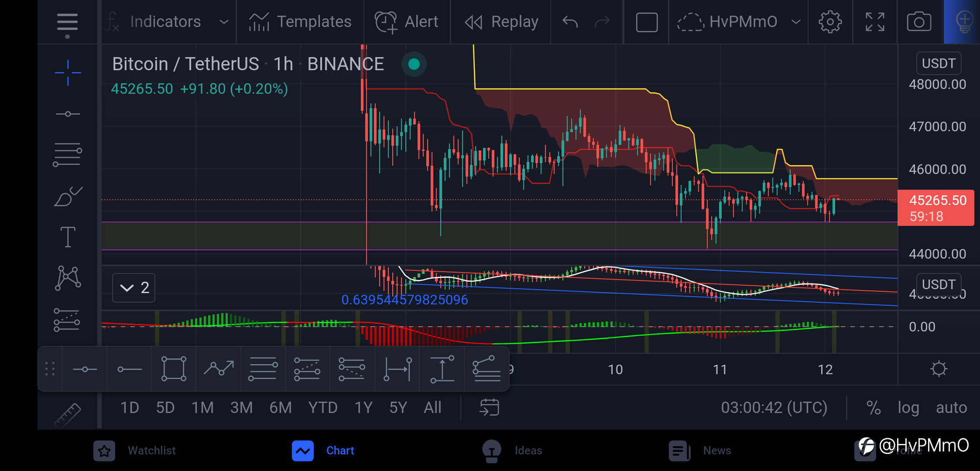Open time axis settings sun icon
This screenshot has width=980, height=471.
click(x=939, y=369)
